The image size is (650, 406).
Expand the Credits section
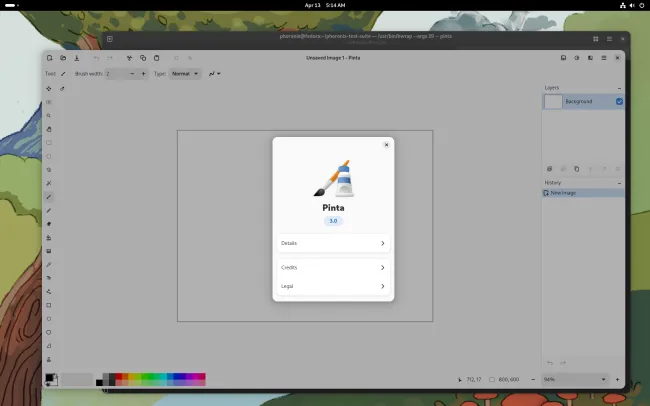pos(333,268)
